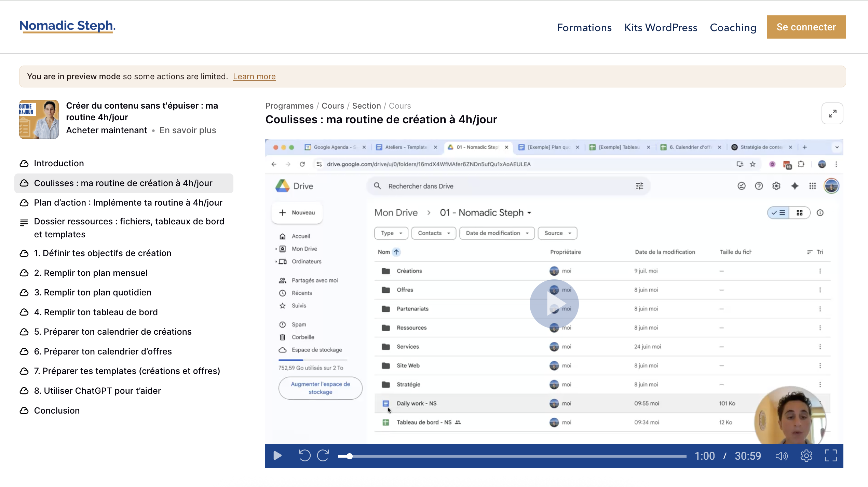Expand the lesson with the top-right expand icon
The width and height of the screenshot is (868, 487).
[x=832, y=113]
